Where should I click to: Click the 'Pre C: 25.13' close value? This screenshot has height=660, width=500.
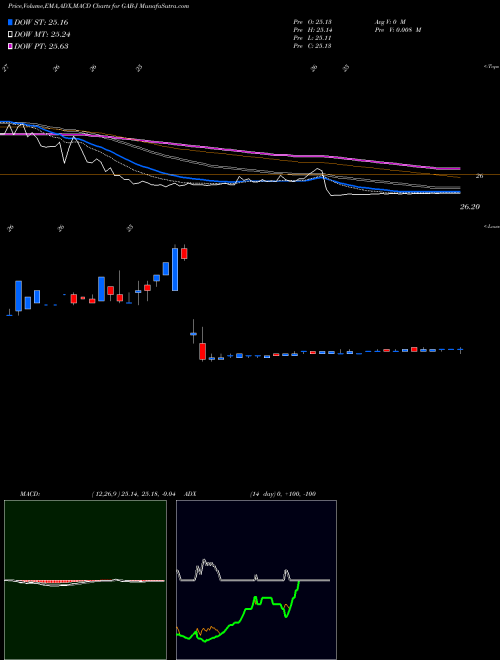pos(312,46)
